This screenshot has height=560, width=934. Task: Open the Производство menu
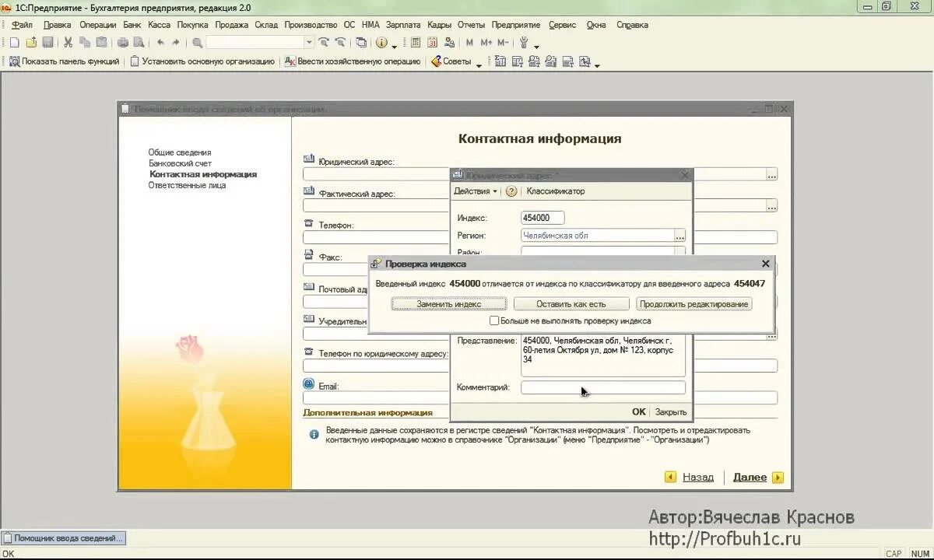[311, 25]
